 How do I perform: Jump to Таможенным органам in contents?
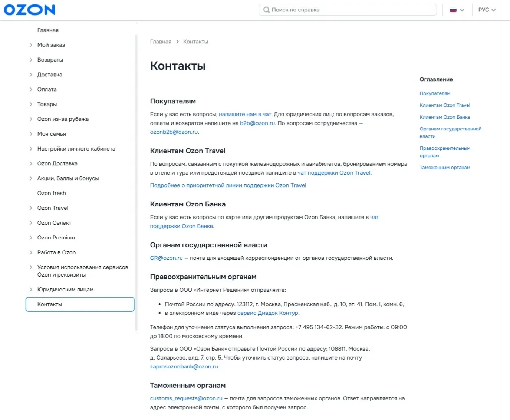tap(445, 168)
